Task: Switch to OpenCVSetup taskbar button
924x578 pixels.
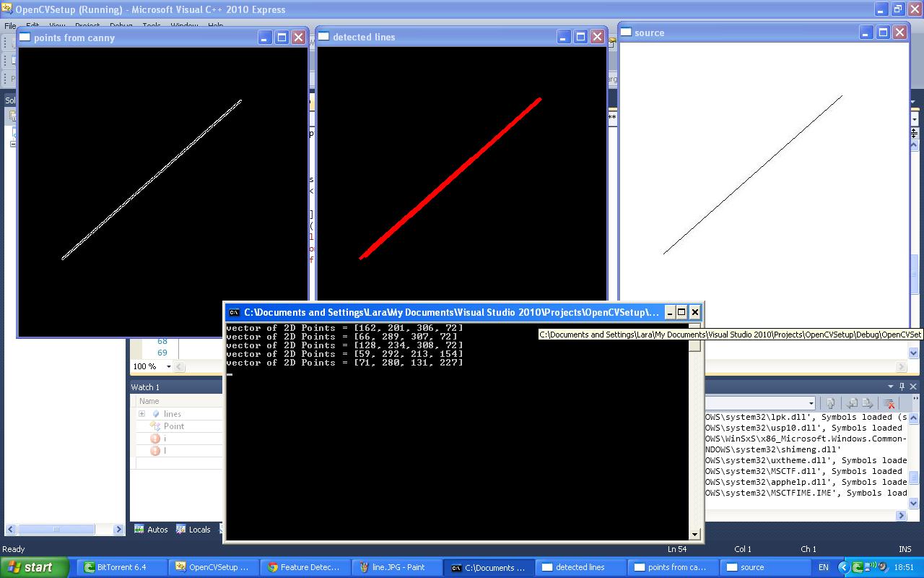Action: [212, 567]
